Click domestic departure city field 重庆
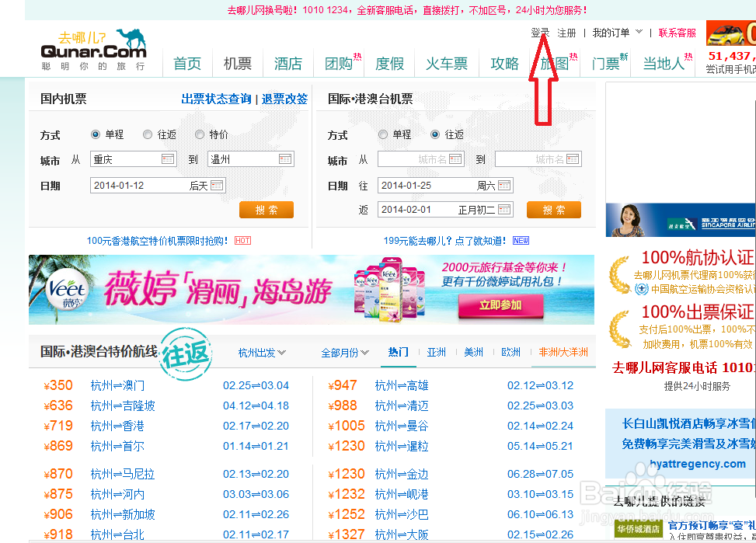 (134, 159)
